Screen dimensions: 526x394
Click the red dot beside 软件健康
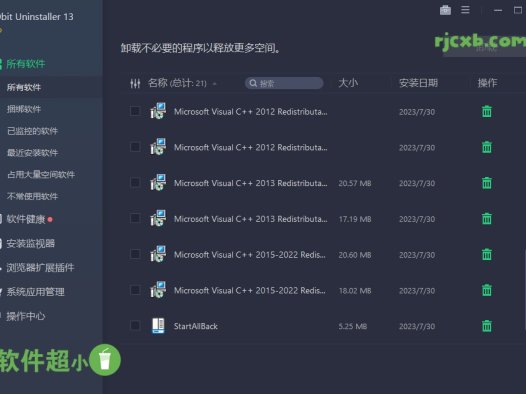pyautogui.click(x=50, y=220)
